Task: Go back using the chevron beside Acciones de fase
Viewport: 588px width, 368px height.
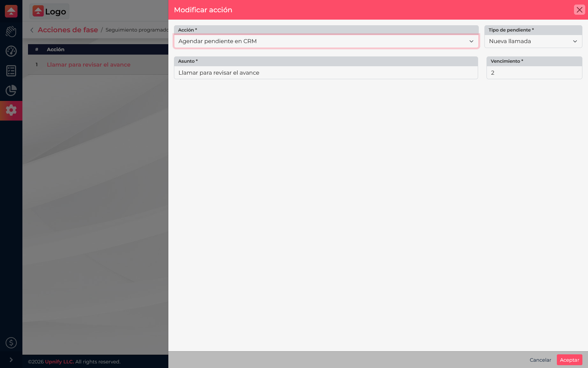Action: [x=32, y=30]
